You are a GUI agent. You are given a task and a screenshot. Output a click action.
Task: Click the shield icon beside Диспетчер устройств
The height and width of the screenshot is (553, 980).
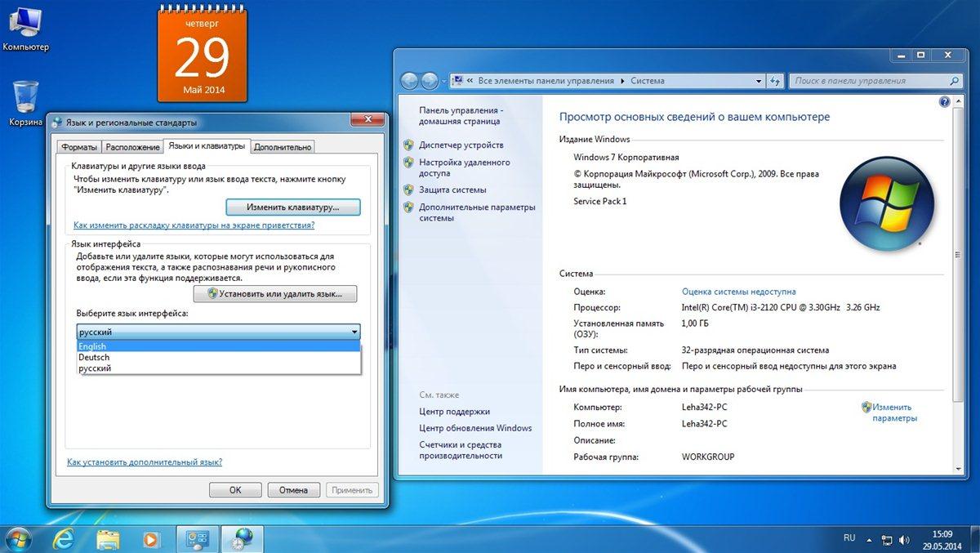point(408,145)
